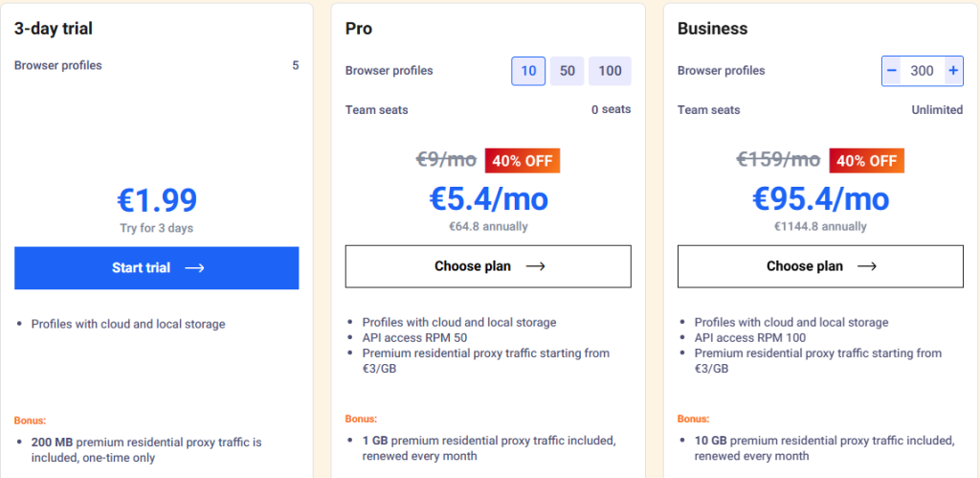
Task: Click the arrow icon beside Start trial
Action: point(194,268)
